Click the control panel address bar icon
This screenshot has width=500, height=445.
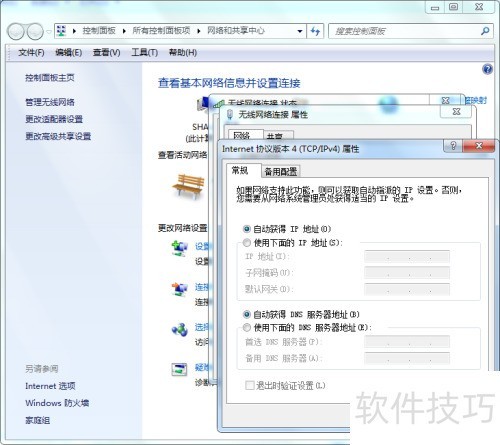pos(61,31)
